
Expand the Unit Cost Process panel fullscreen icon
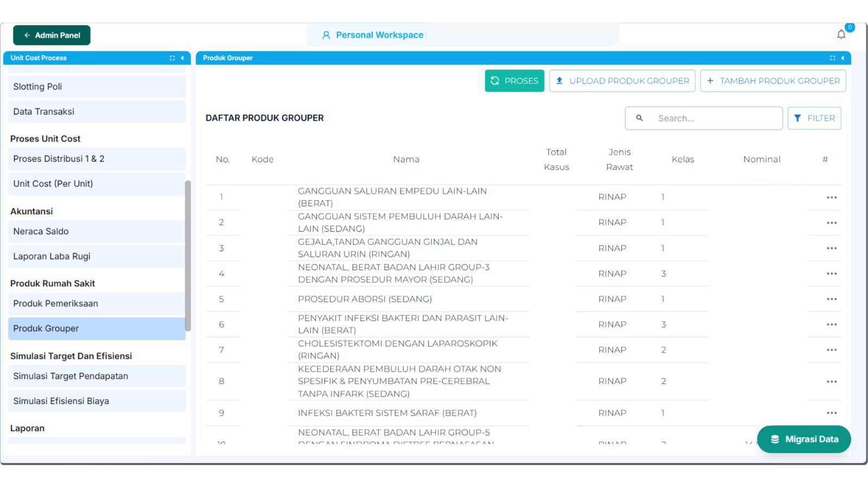pyautogui.click(x=172, y=58)
